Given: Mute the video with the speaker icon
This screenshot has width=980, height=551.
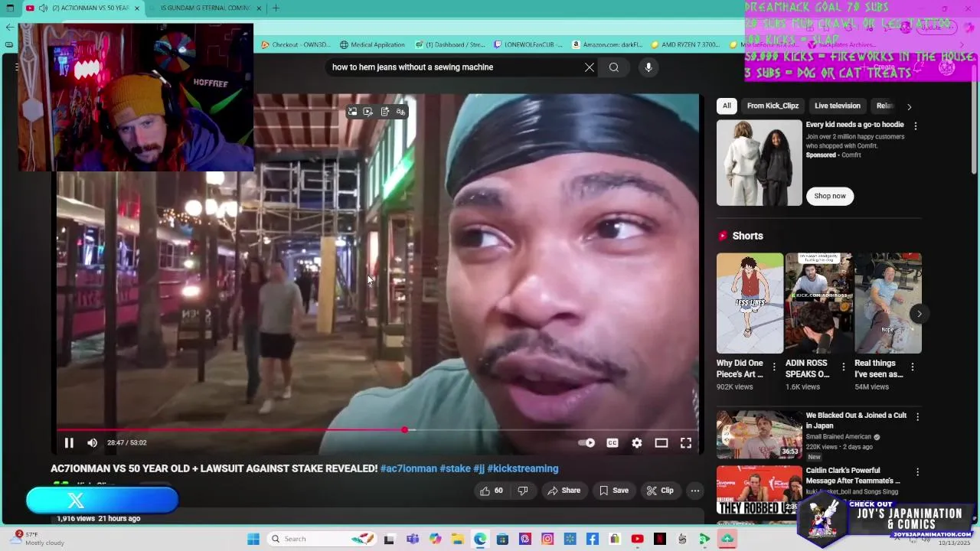Looking at the screenshot, I should [x=92, y=442].
